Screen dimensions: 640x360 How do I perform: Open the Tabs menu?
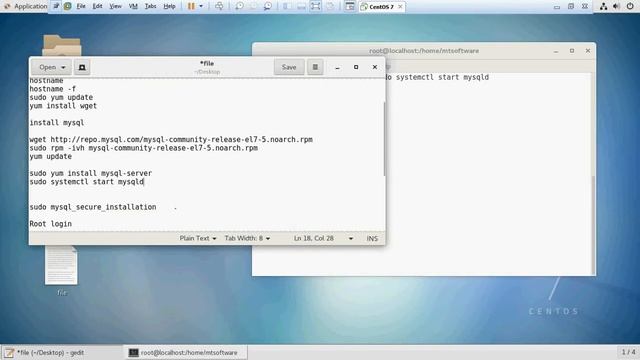point(150,6)
